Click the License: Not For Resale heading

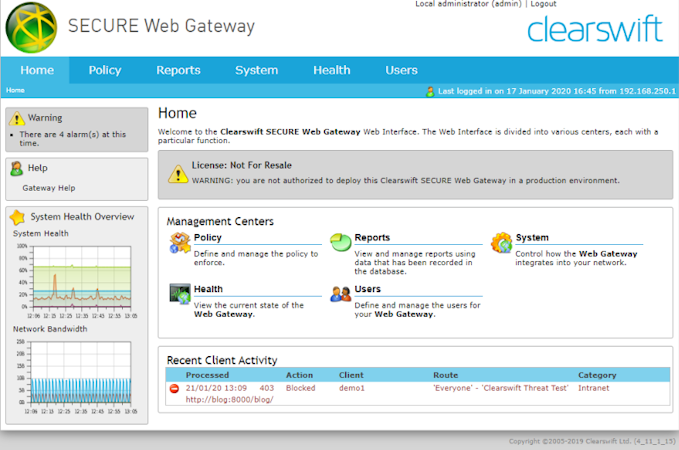tap(242, 165)
